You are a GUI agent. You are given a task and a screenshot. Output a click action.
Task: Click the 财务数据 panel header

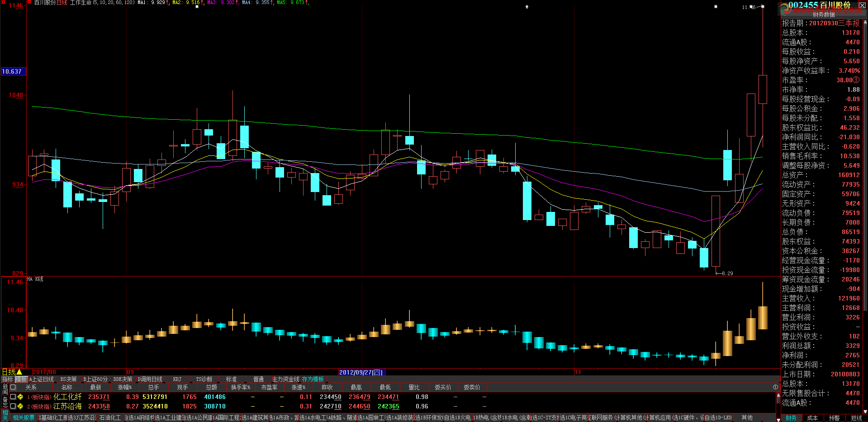[x=824, y=14]
